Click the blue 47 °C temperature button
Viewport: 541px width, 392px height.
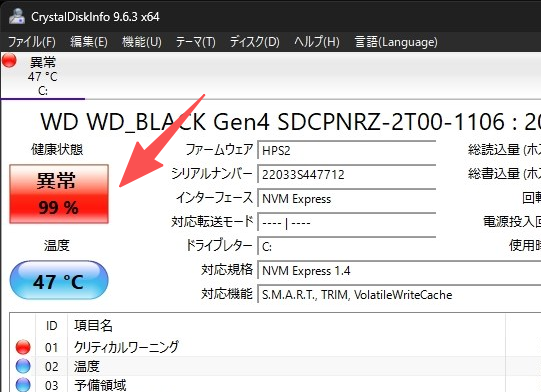[x=59, y=280]
